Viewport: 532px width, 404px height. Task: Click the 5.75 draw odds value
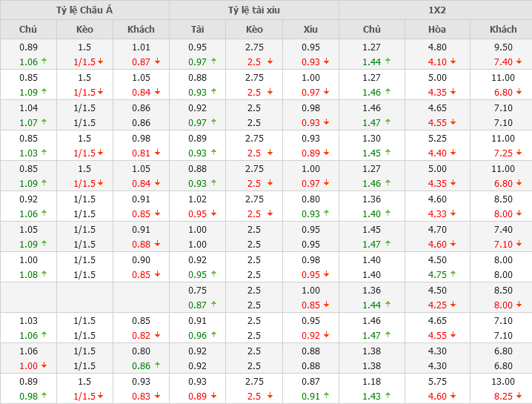tap(437, 381)
